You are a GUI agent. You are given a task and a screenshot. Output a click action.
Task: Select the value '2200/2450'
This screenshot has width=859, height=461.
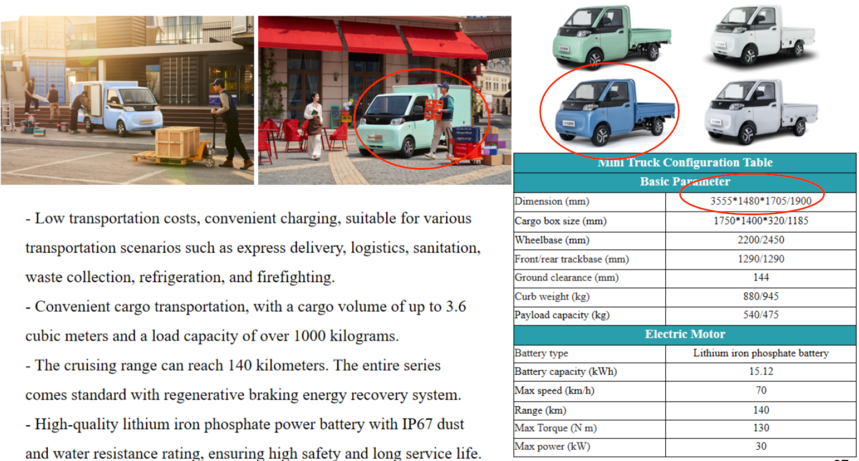click(x=761, y=240)
